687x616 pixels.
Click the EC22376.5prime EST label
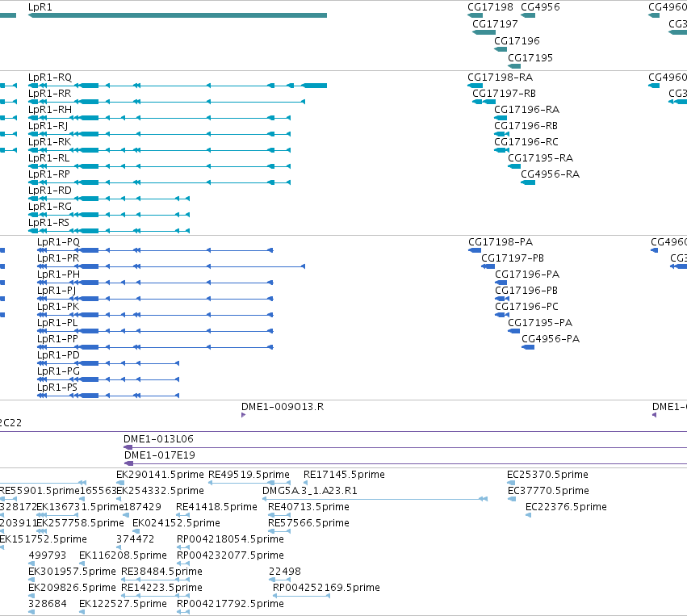(x=566, y=507)
